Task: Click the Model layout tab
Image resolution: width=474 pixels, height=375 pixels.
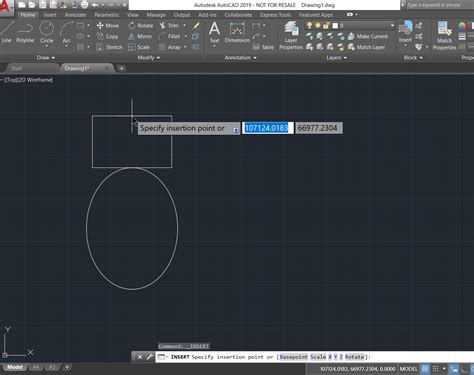Action: click(15, 367)
